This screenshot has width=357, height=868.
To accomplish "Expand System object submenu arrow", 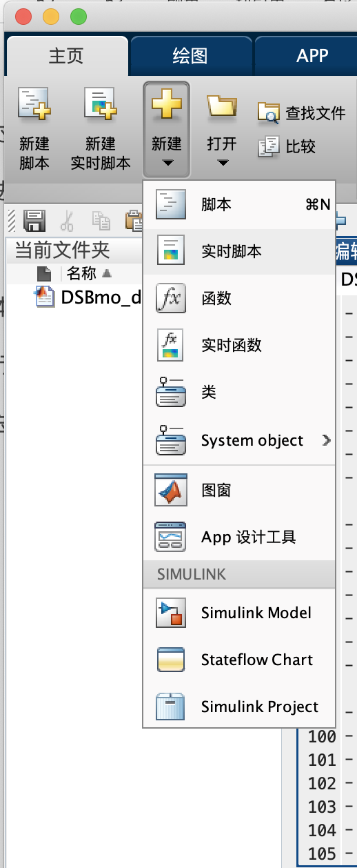I will click(x=327, y=440).
